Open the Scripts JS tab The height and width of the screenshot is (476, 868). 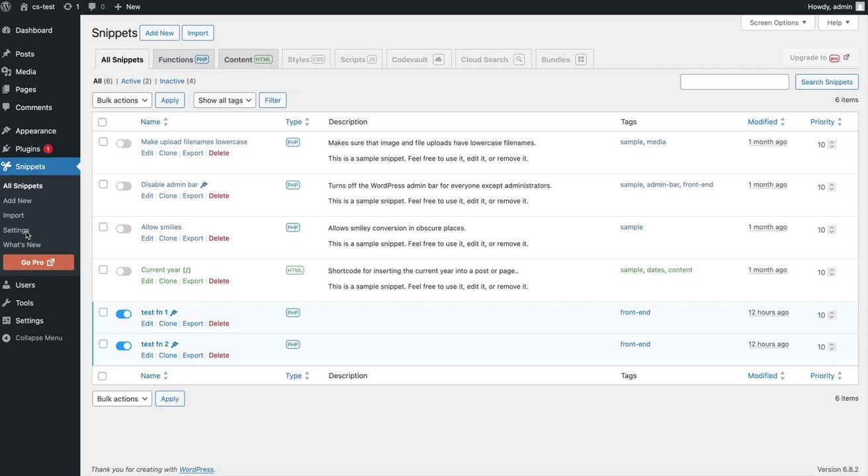point(359,59)
